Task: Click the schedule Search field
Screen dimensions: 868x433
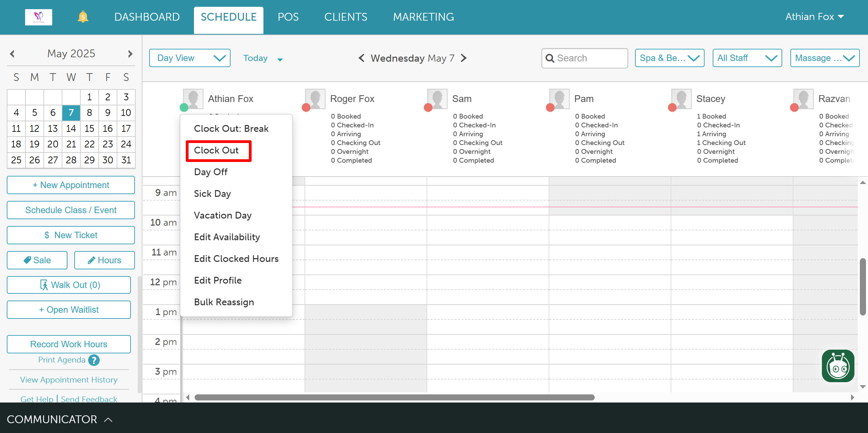Action: click(585, 58)
